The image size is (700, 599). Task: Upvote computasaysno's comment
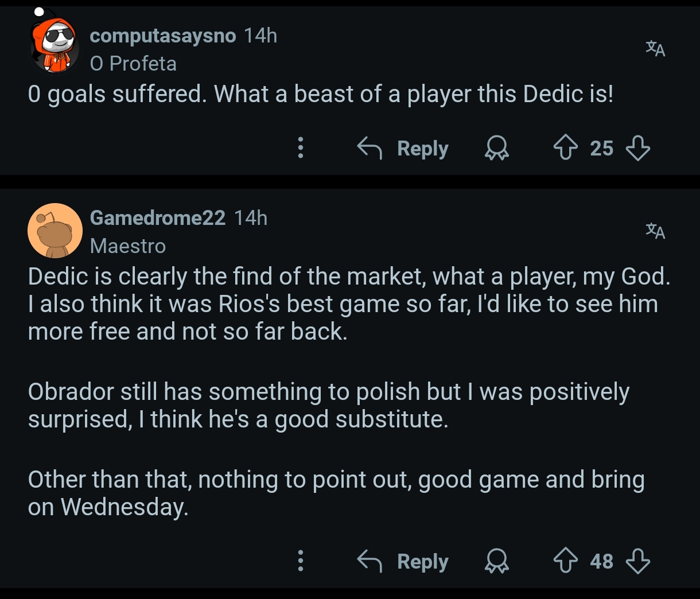565,149
